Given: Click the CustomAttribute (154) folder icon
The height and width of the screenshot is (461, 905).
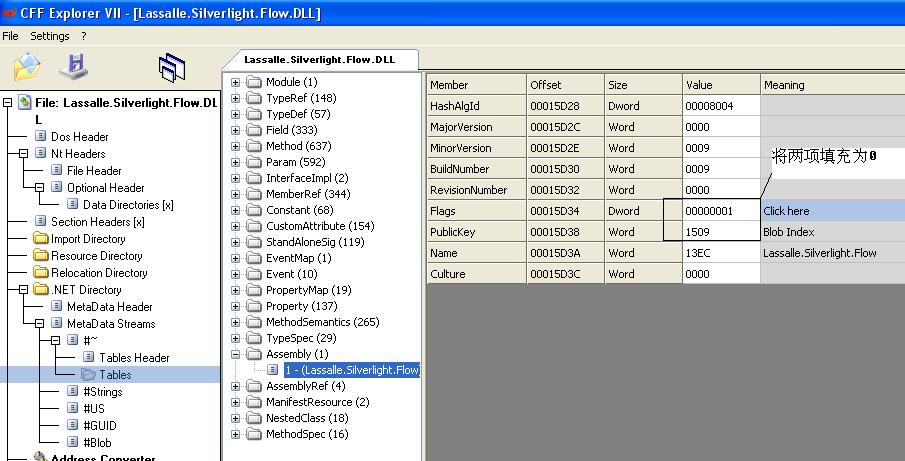Looking at the screenshot, I should coord(254,226).
